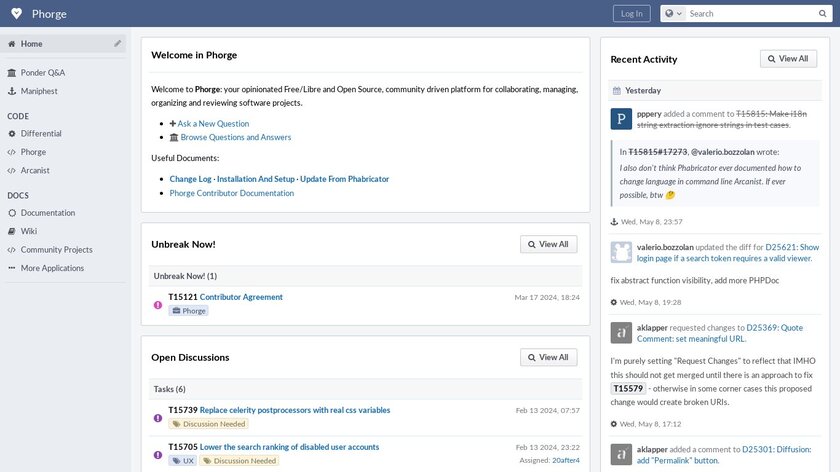Click the Log In button
Viewport: 840px width, 472px height.
click(632, 13)
